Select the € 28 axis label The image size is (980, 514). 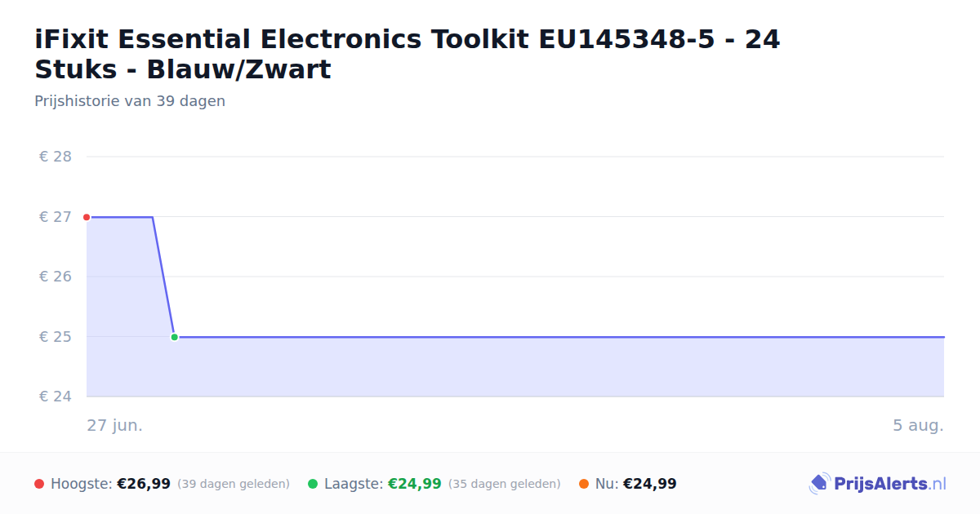tap(56, 157)
